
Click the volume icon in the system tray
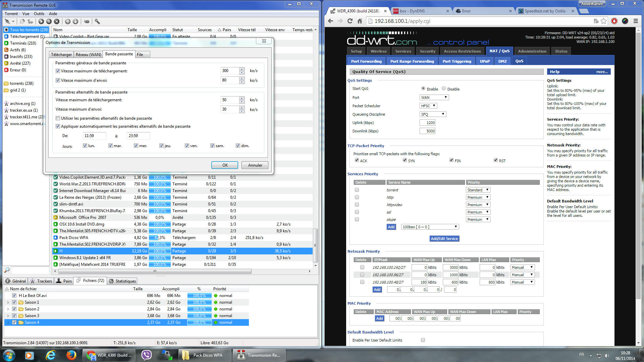(607, 355)
